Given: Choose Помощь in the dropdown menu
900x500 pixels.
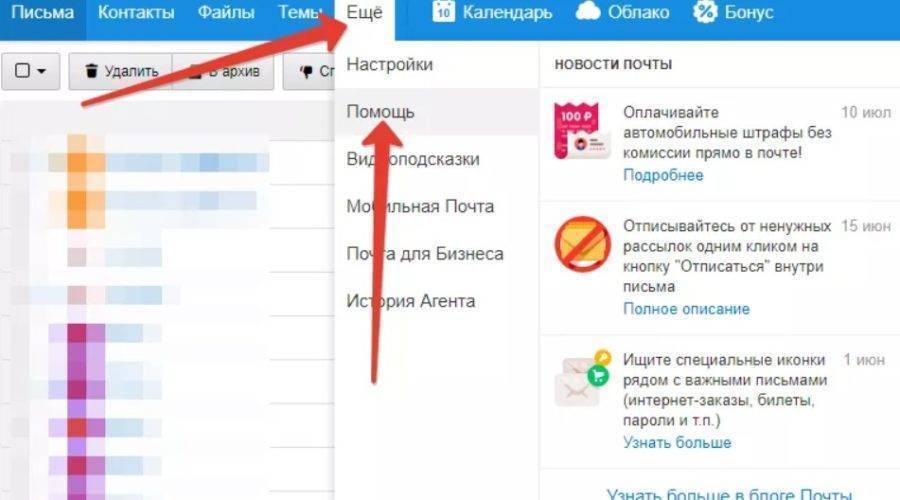Looking at the screenshot, I should 380,111.
